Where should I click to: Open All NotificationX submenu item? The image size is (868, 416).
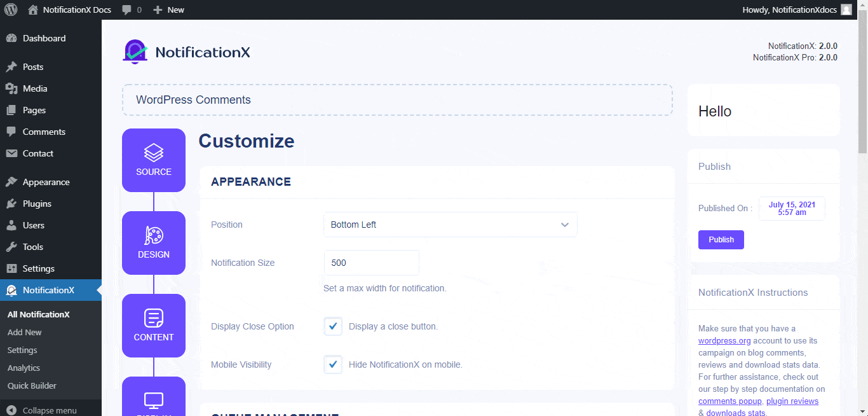click(x=38, y=314)
